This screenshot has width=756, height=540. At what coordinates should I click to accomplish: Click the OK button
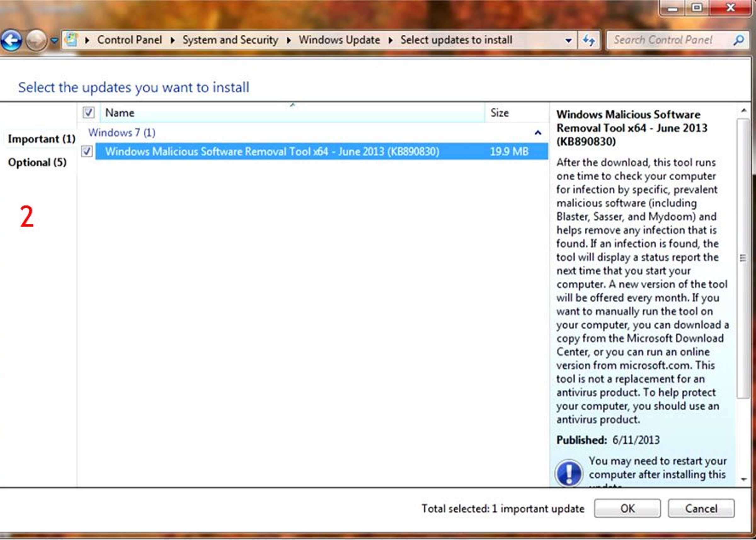[627, 508]
